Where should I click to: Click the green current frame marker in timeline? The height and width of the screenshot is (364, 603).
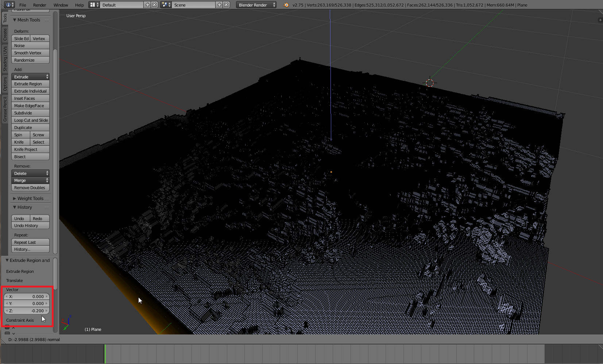point(105,354)
